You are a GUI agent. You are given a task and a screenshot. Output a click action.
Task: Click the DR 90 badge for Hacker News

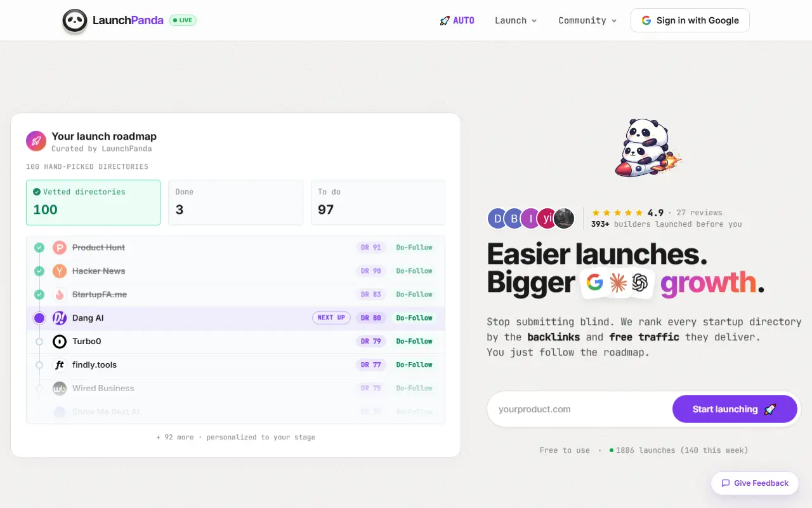(371, 271)
